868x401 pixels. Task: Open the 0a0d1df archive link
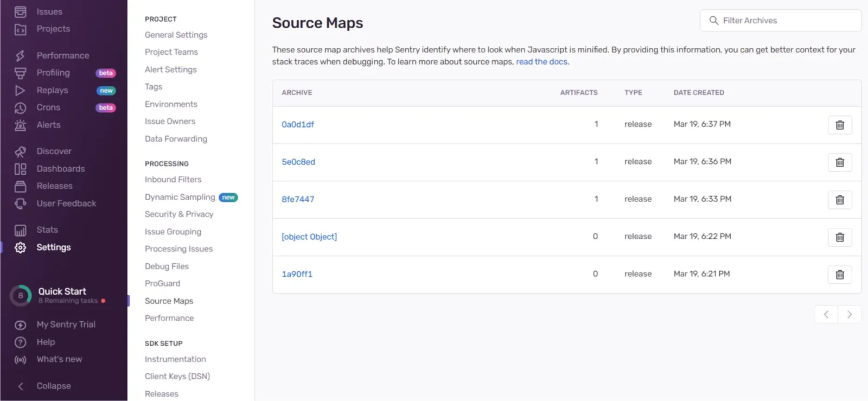[x=298, y=124]
